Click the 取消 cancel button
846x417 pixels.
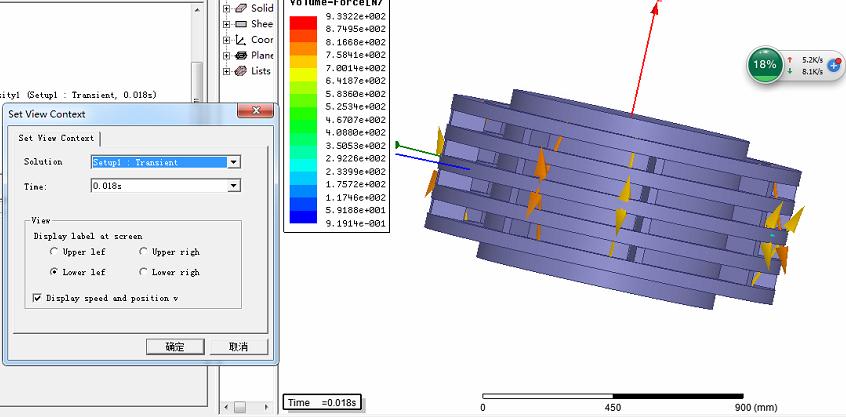coord(238,347)
